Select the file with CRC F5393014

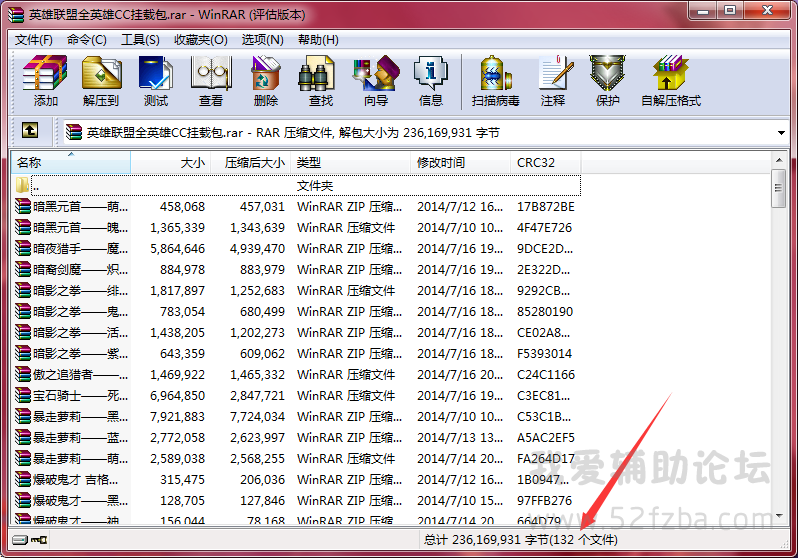[297, 353]
